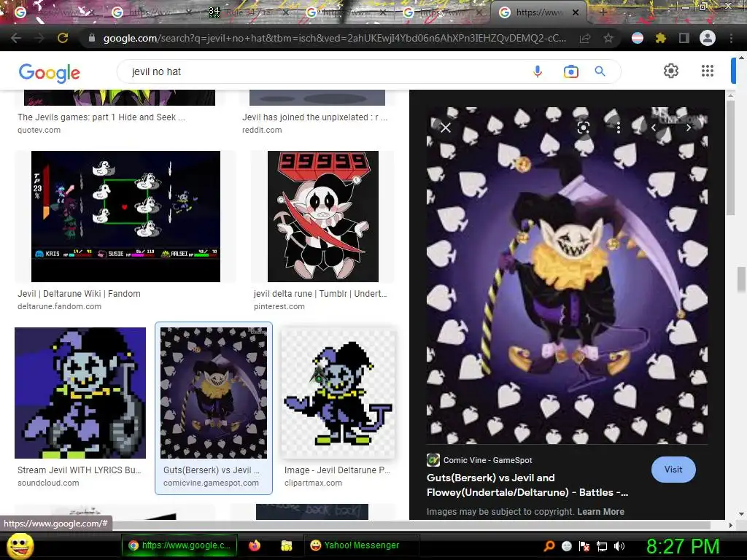Search by voice microphone icon
This screenshot has width=747, height=560.
point(538,71)
